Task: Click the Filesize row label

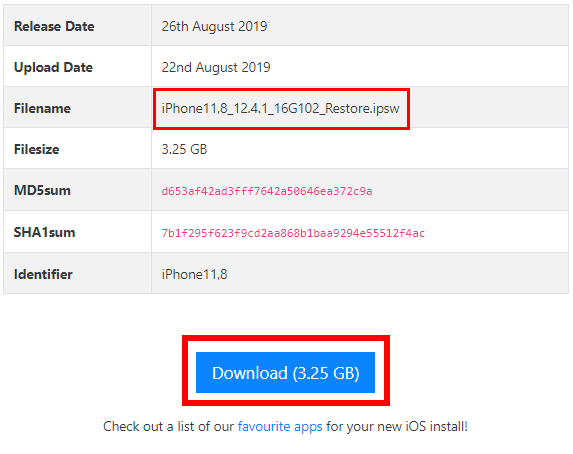Action: click(37, 150)
